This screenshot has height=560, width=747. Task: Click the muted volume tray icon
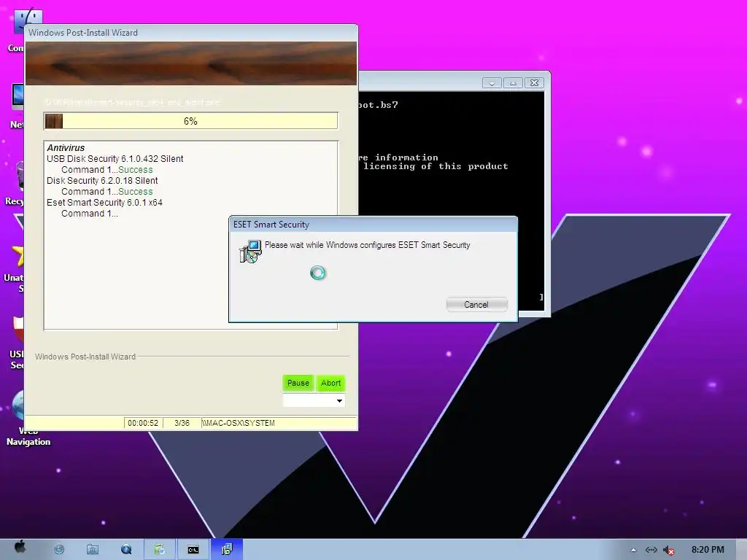click(669, 551)
